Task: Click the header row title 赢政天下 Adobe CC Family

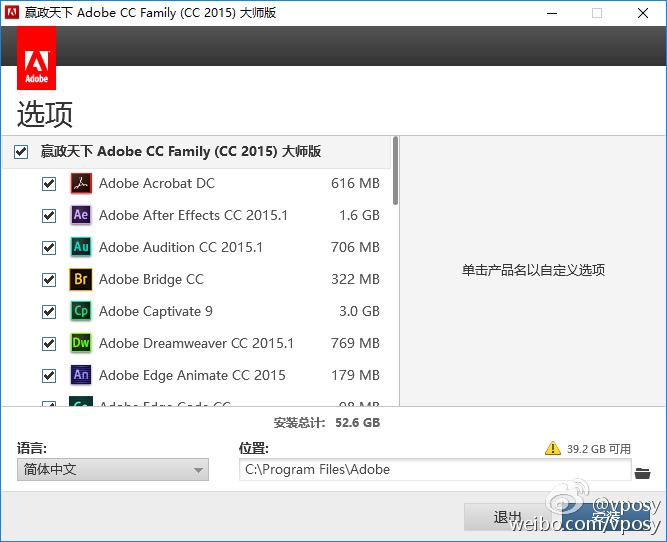Action: pyautogui.click(x=181, y=151)
